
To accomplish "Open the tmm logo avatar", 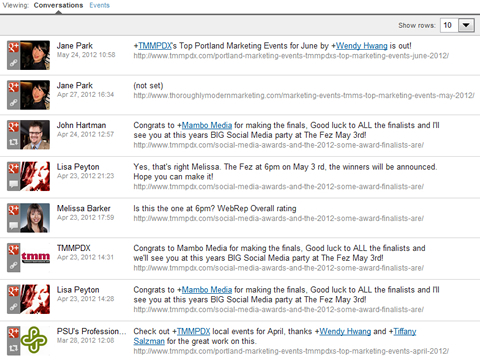I will [x=35, y=258].
